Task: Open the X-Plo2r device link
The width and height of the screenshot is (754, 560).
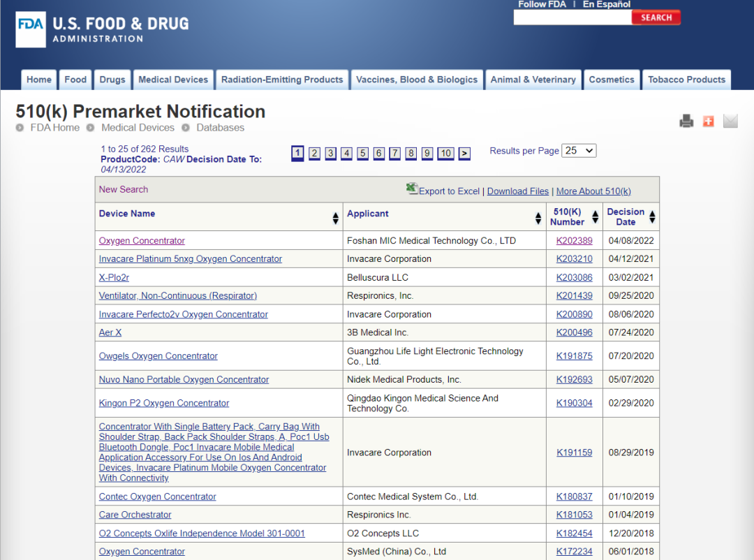Action: click(114, 278)
